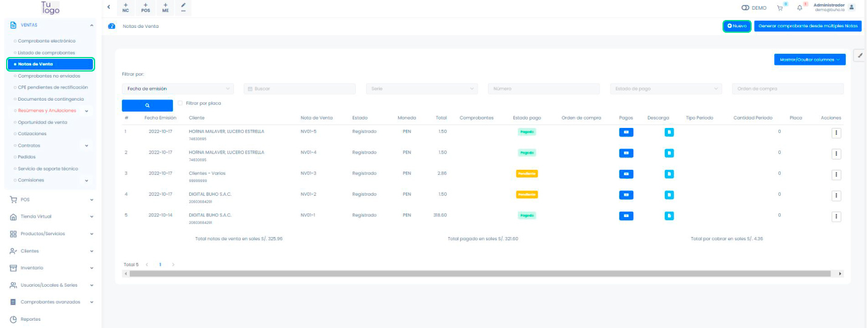The height and width of the screenshot is (328, 868).
Task: Click the Nuevo button
Action: 736,26
